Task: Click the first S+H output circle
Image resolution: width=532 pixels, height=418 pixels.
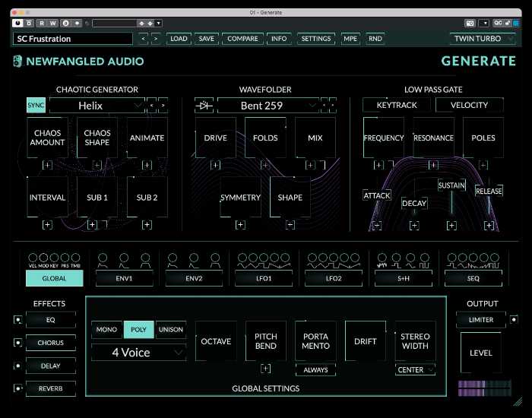Action: (x=382, y=258)
